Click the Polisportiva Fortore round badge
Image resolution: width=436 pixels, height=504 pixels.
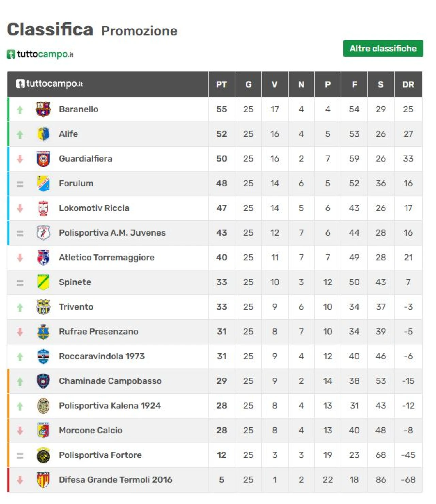43,455
